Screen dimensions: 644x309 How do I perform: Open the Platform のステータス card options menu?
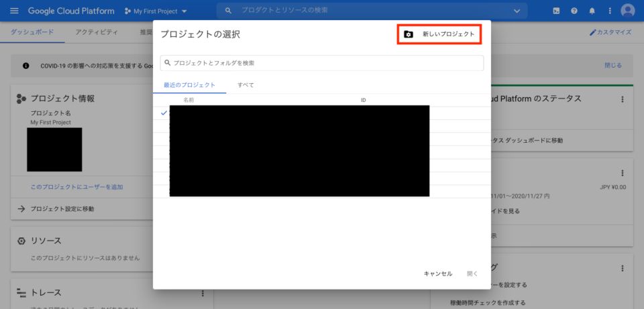click(623, 99)
